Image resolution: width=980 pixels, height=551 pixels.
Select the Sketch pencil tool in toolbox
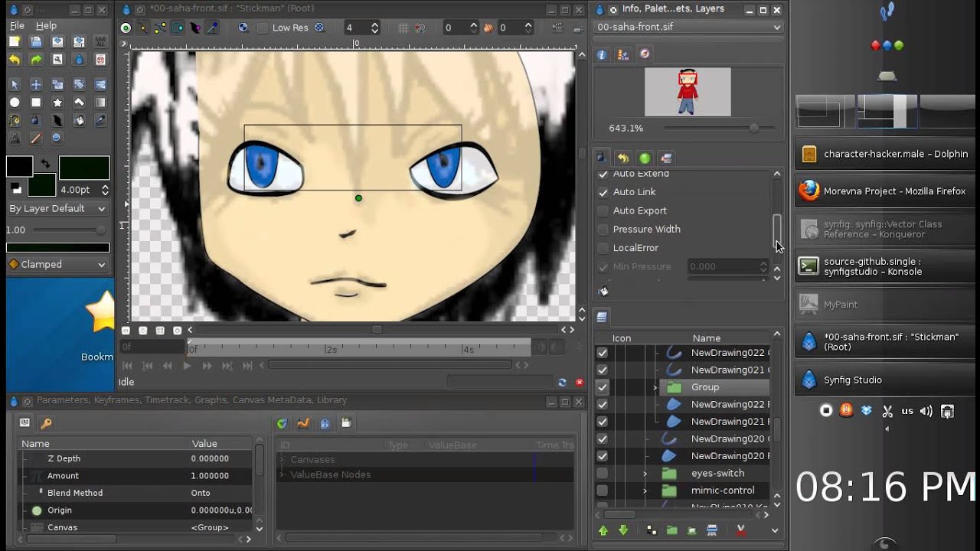coord(36,139)
